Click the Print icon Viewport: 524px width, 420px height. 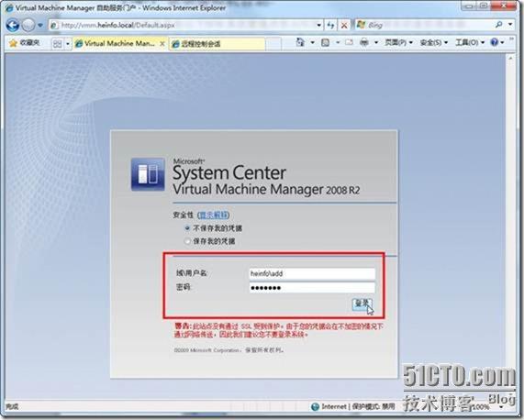364,42
